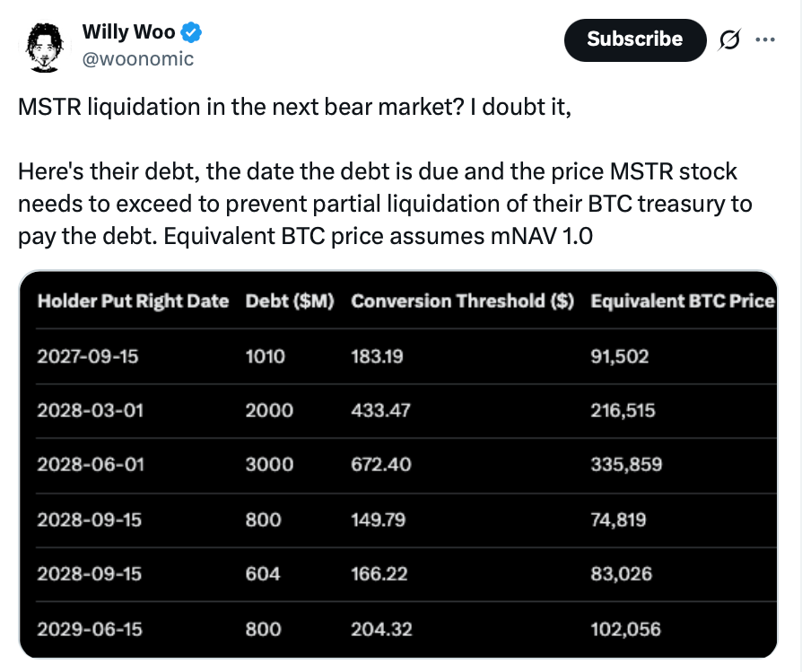802x672 pixels.
Task: Open the Grok icon beside Subscribe
Action: tap(729, 39)
